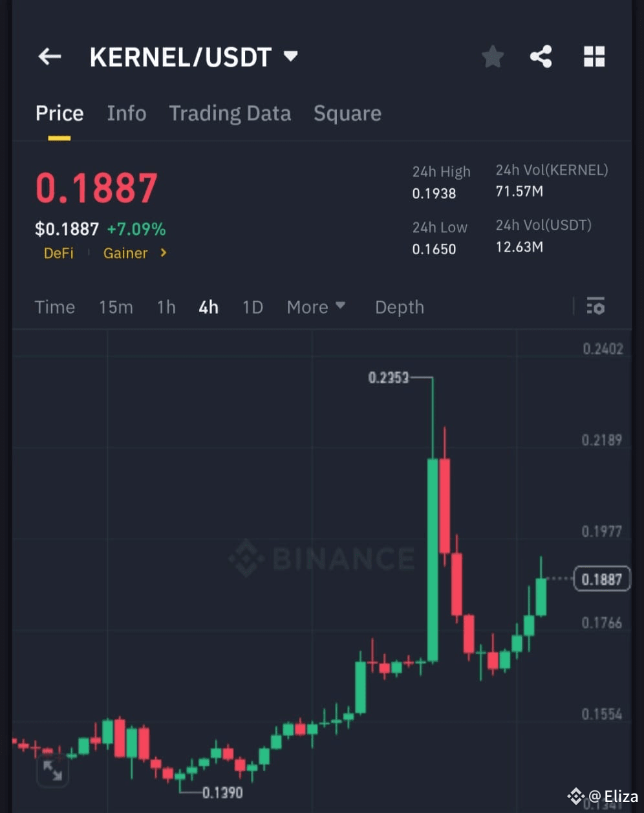Add KERNEL/USDT to favorites with star
Screen dimensions: 644x813
[x=493, y=57]
